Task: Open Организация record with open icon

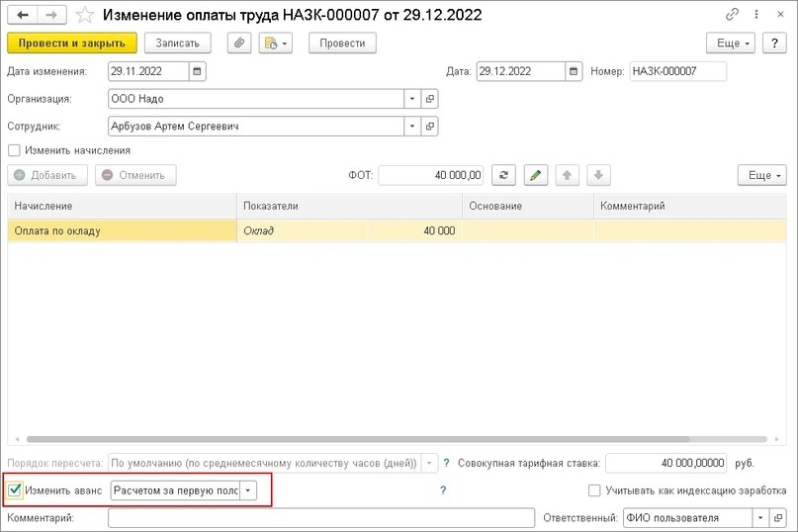Action: coord(429,99)
